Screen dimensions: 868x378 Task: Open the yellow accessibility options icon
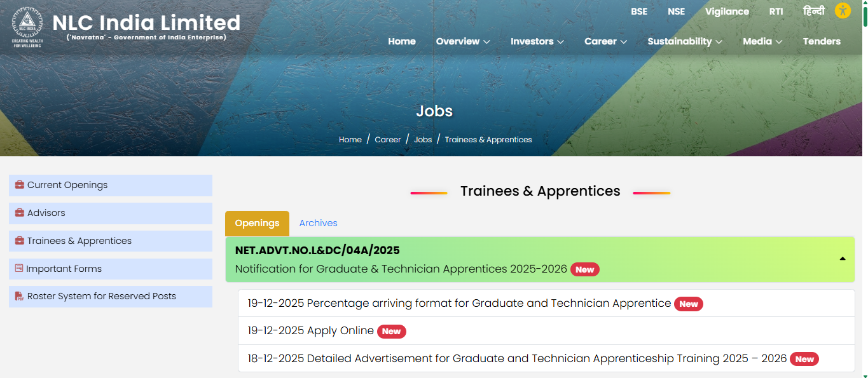[x=843, y=10]
